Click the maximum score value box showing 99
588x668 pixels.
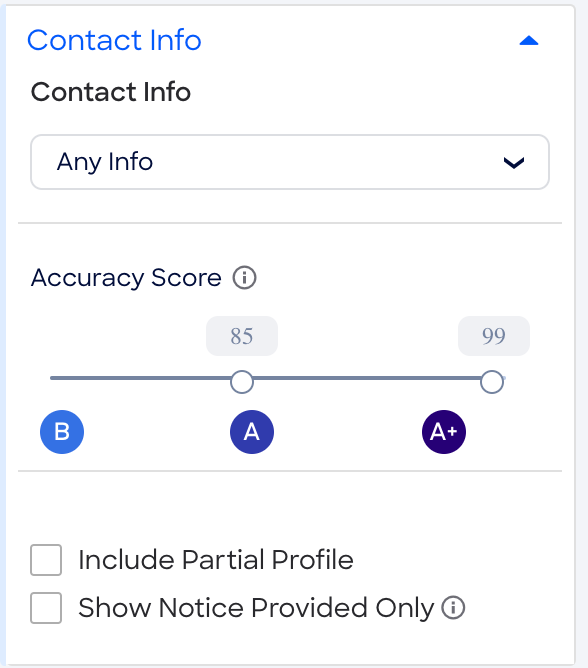(x=494, y=336)
